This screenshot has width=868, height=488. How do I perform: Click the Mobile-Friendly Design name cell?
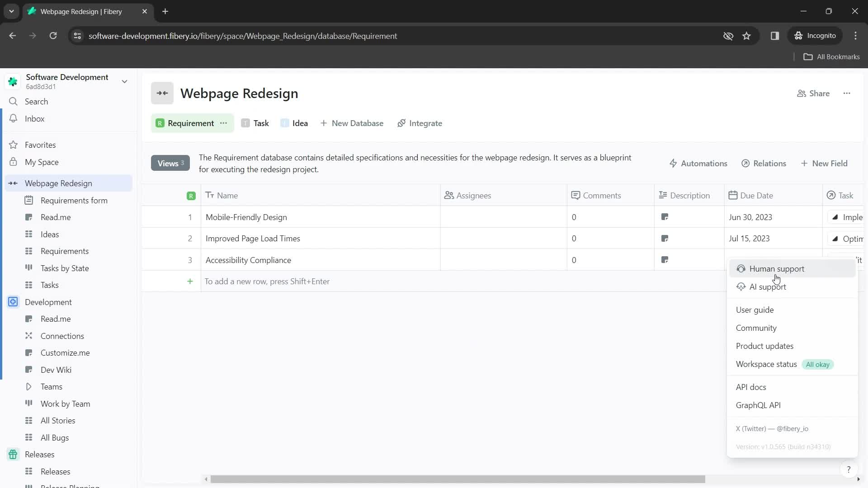point(321,217)
